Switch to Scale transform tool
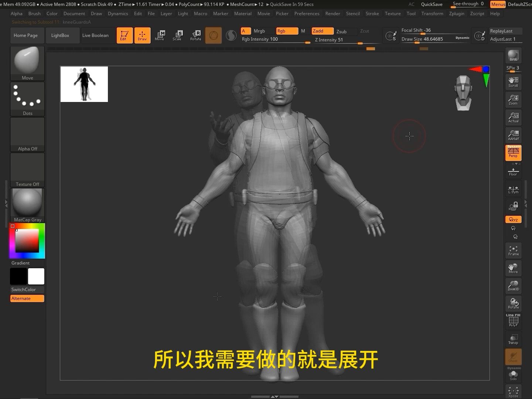Screen dimensions: 532x399 (177, 35)
